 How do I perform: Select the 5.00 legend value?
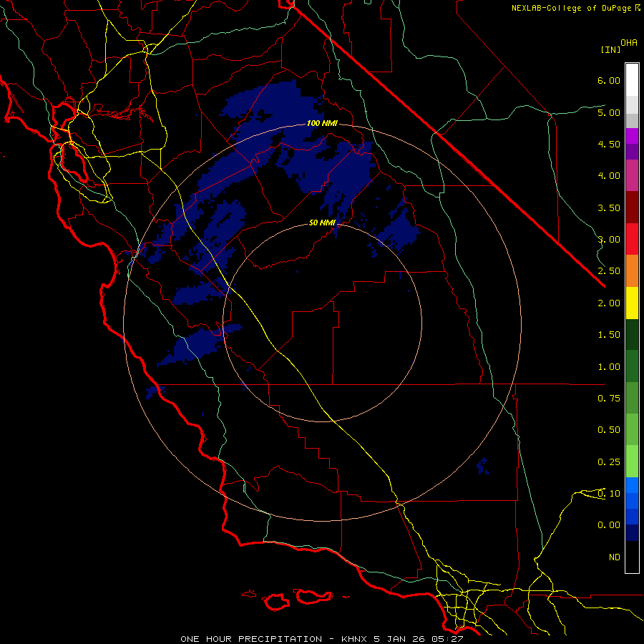(x=609, y=112)
